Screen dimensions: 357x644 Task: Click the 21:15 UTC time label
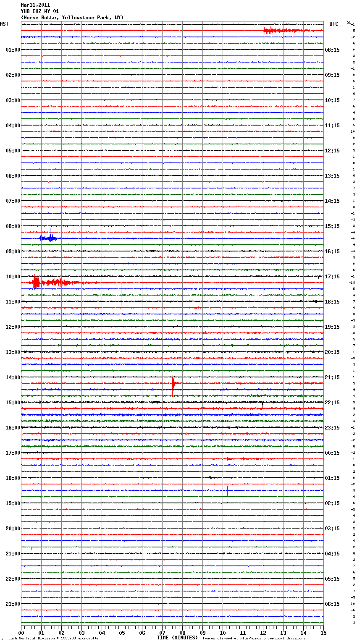pos(332,377)
